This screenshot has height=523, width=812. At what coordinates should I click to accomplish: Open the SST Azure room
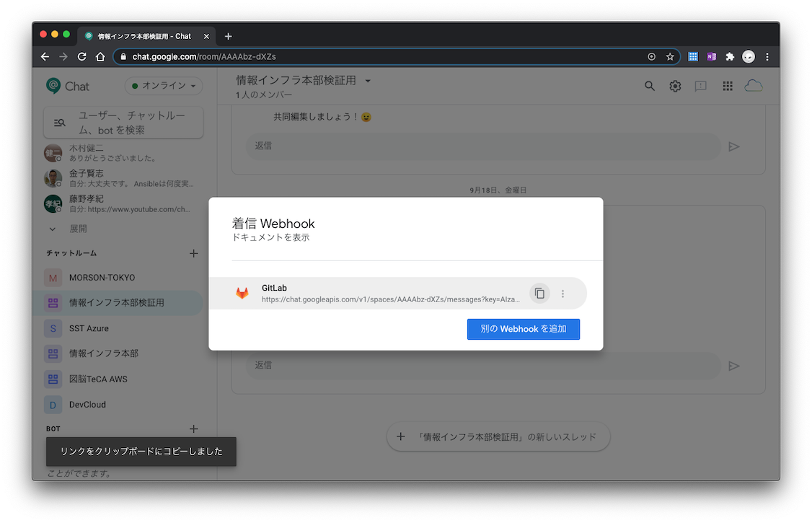tap(89, 328)
